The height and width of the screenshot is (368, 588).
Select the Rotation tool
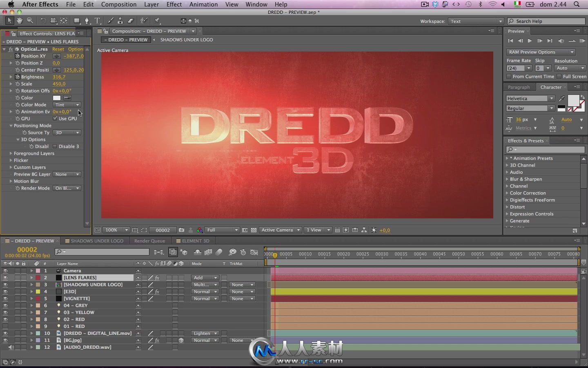43,20
